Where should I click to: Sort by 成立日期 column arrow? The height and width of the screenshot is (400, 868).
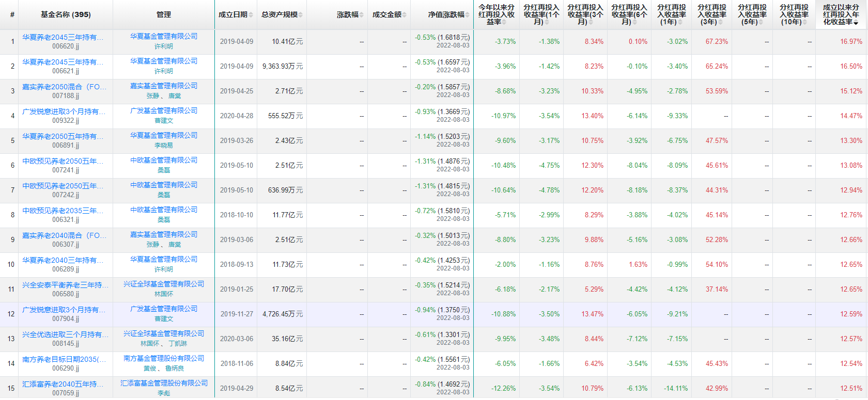[251, 15]
